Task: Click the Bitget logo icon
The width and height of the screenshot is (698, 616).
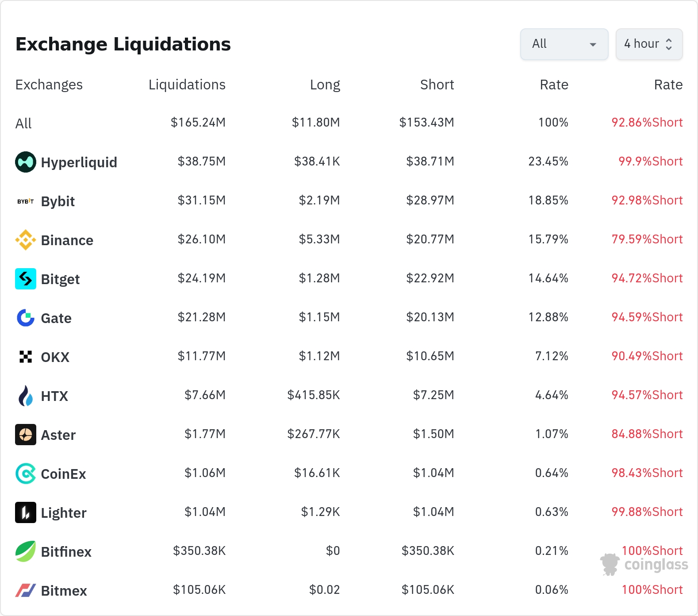Action: [26, 279]
